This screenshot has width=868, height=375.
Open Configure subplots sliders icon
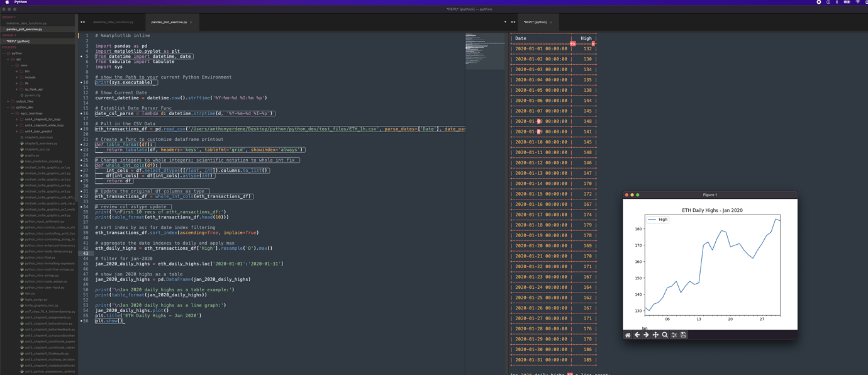click(674, 335)
